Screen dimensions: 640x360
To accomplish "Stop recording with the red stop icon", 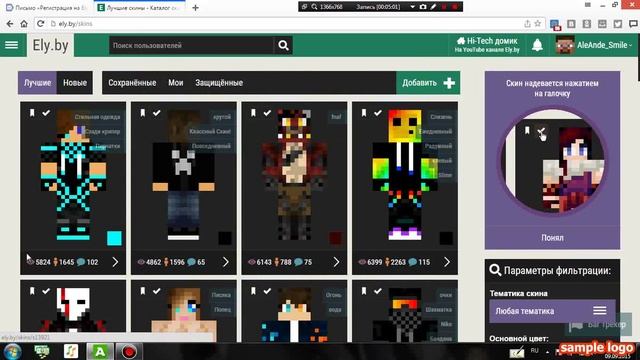I will [456, 7].
